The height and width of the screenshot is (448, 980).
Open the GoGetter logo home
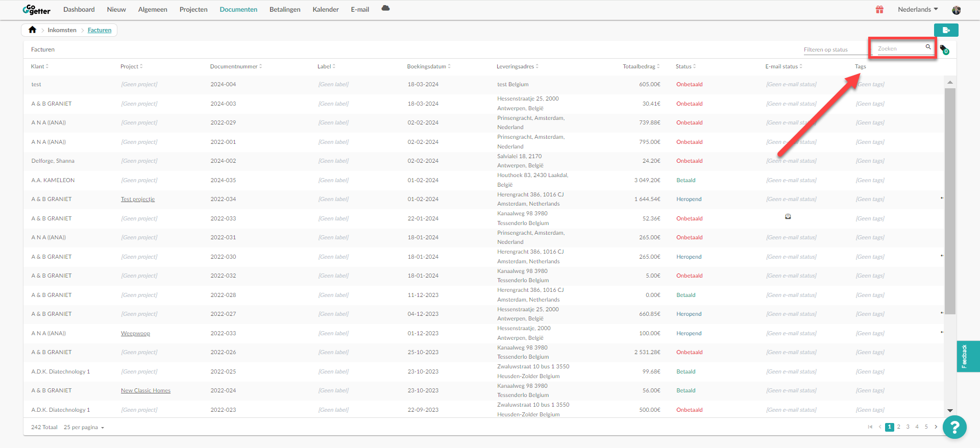pos(36,10)
